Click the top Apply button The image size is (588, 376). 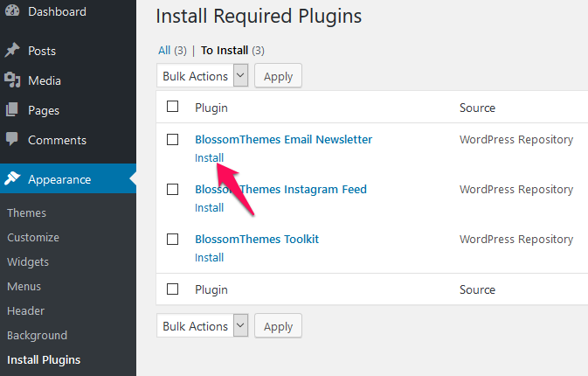click(x=278, y=76)
